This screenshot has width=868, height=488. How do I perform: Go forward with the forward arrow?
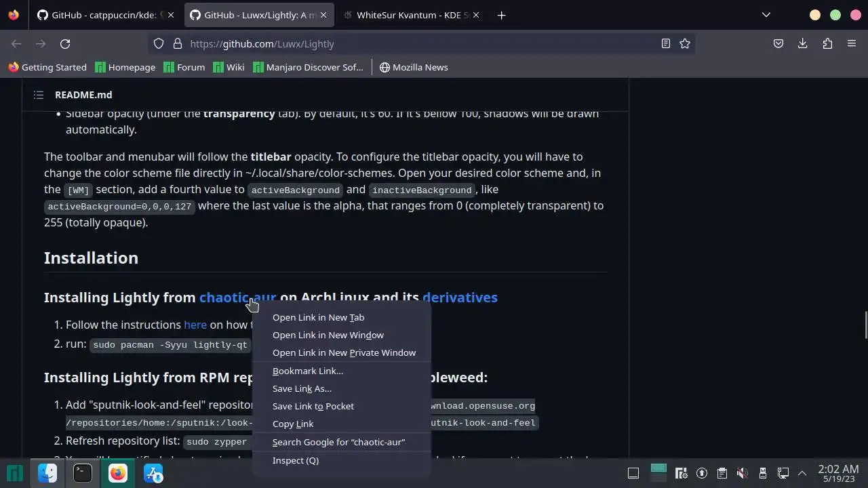(x=41, y=43)
